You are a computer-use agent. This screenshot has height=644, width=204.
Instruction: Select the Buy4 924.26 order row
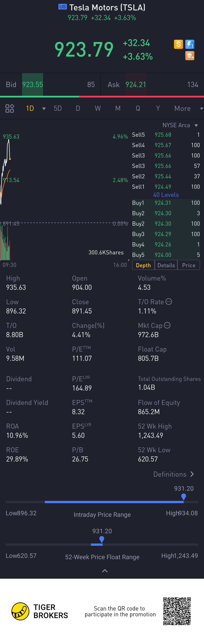coord(166,245)
